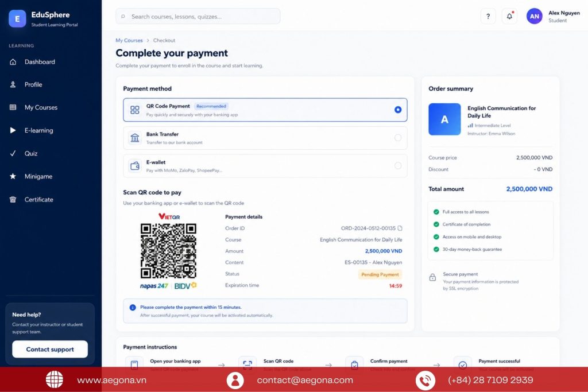Image resolution: width=588 pixels, height=392 pixels.
Task: Click the AN user avatar
Action: tap(534, 17)
